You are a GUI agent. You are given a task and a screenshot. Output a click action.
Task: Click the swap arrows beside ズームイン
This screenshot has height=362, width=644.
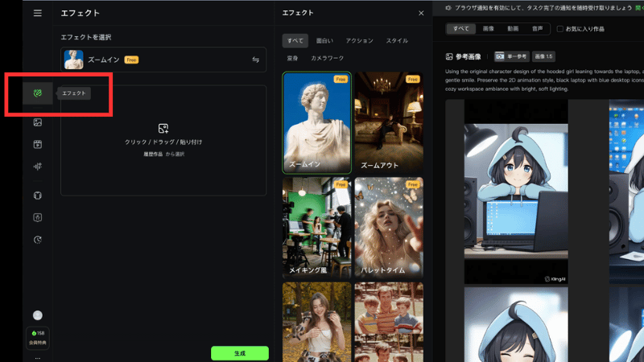(x=256, y=60)
